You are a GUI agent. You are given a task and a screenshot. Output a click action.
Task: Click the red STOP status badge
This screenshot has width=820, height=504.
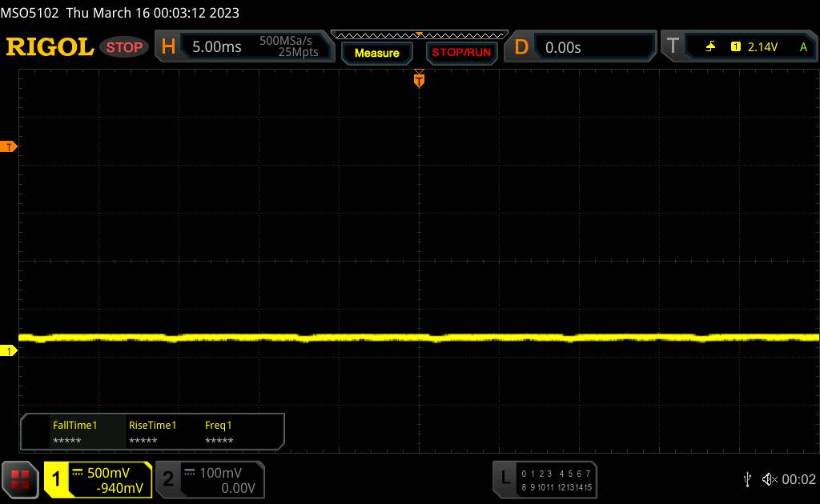click(126, 47)
